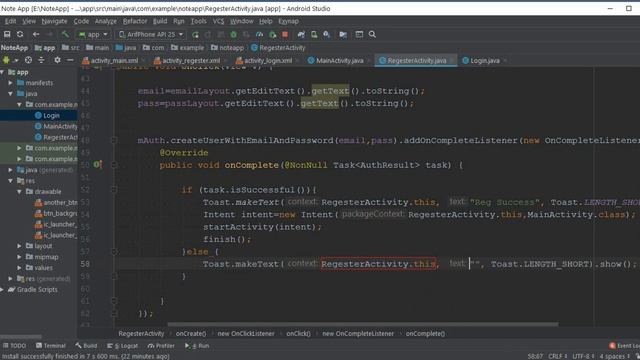The image size is (640, 360).
Task: Open the Build tool window button
Action: (86, 346)
